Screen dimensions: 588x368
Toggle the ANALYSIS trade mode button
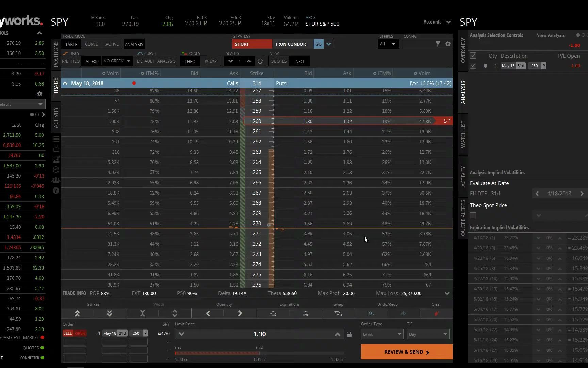[x=134, y=44]
